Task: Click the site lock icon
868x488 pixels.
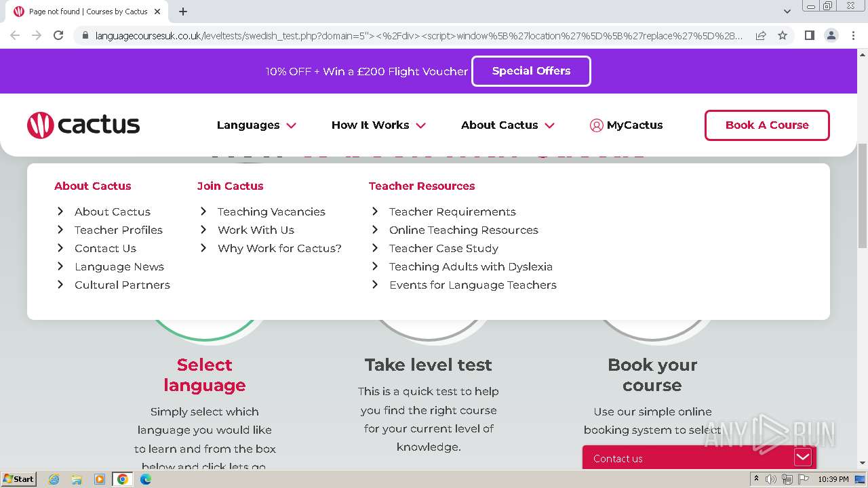Action: pos(85,35)
